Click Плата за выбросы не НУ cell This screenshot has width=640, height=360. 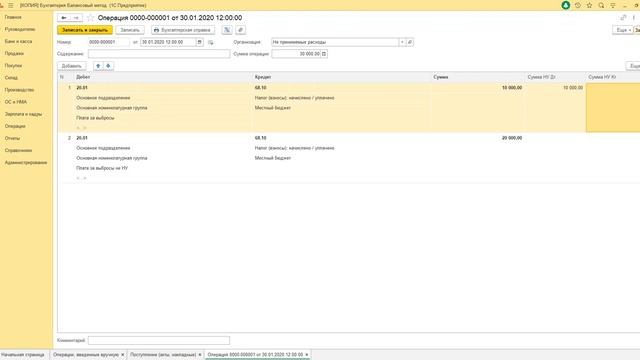pyautogui.click(x=102, y=168)
